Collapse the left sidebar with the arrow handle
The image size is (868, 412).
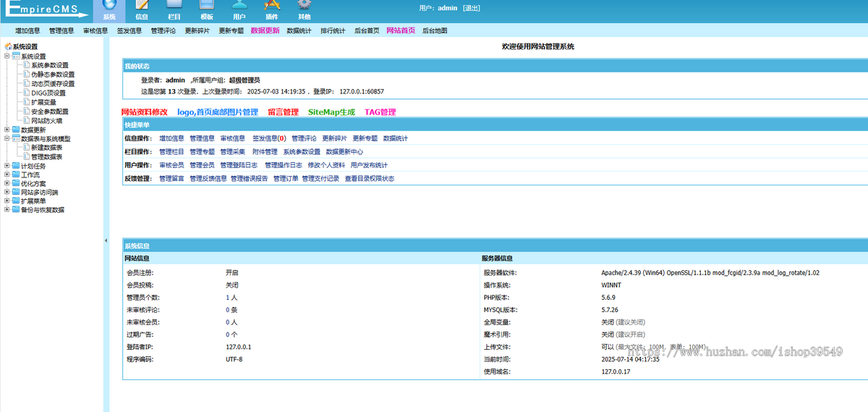pos(106,240)
